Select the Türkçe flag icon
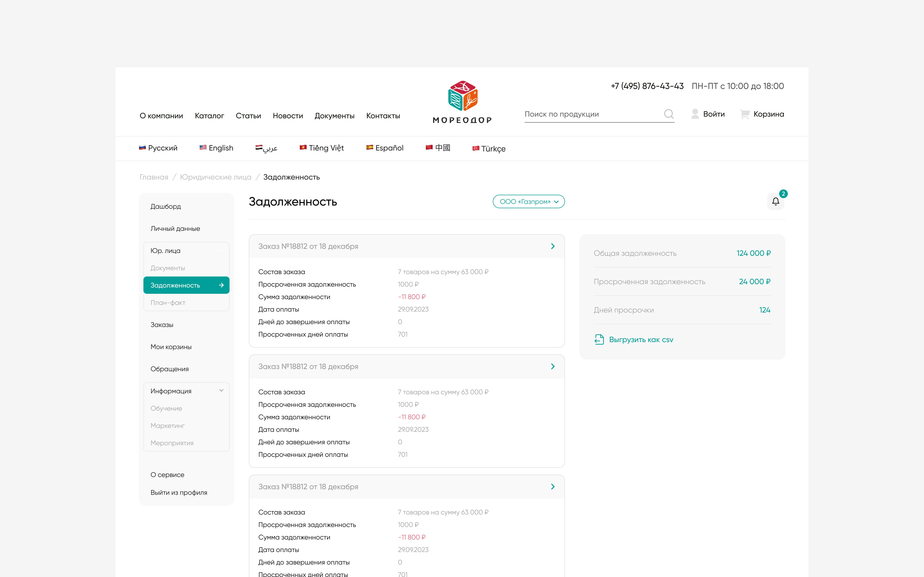 pos(476,148)
